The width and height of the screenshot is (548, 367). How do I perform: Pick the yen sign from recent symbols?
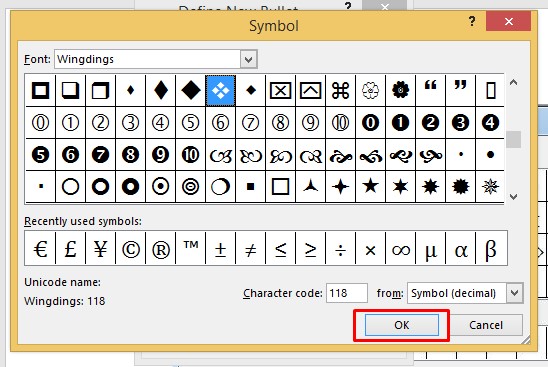coord(100,249)
